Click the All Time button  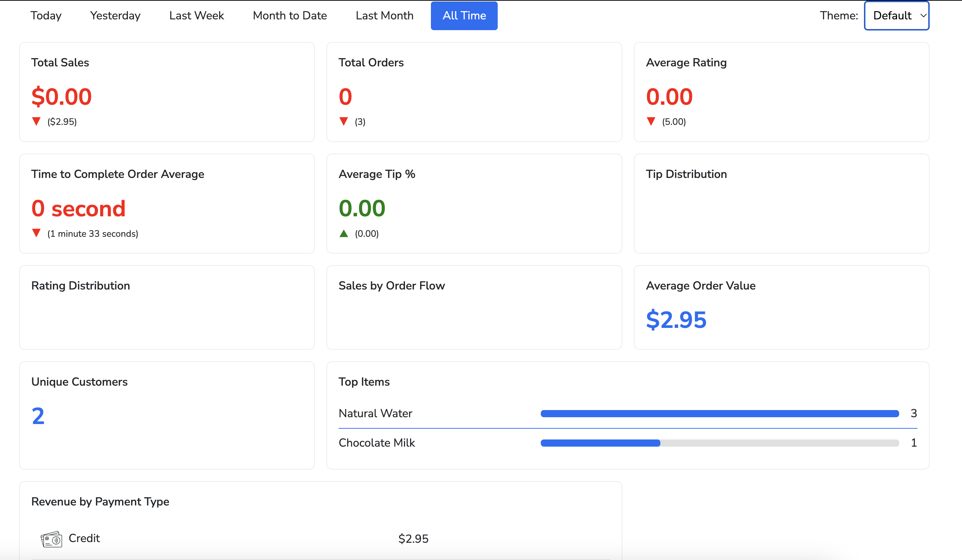click(464, 16)
